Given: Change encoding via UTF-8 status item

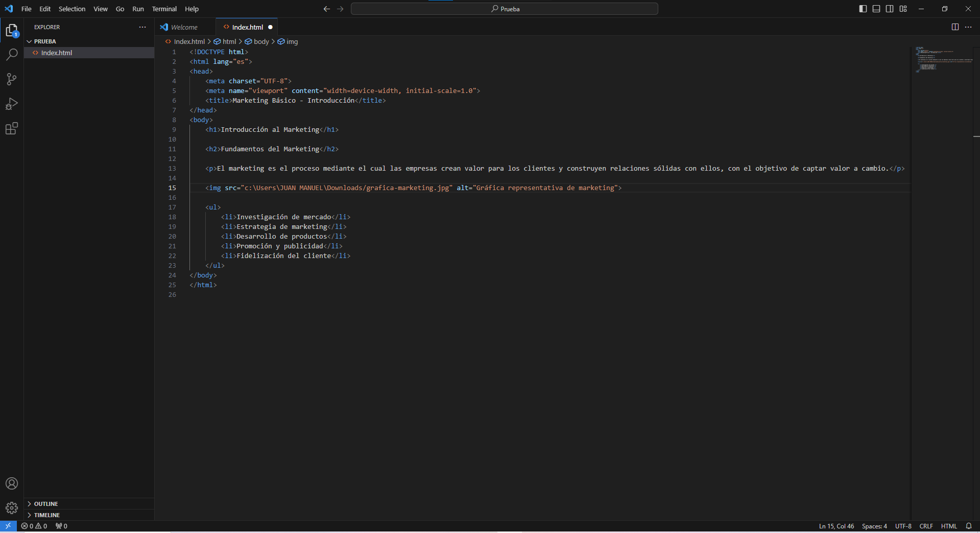Looking at the screenshot, I should click(x=903, y=526).
